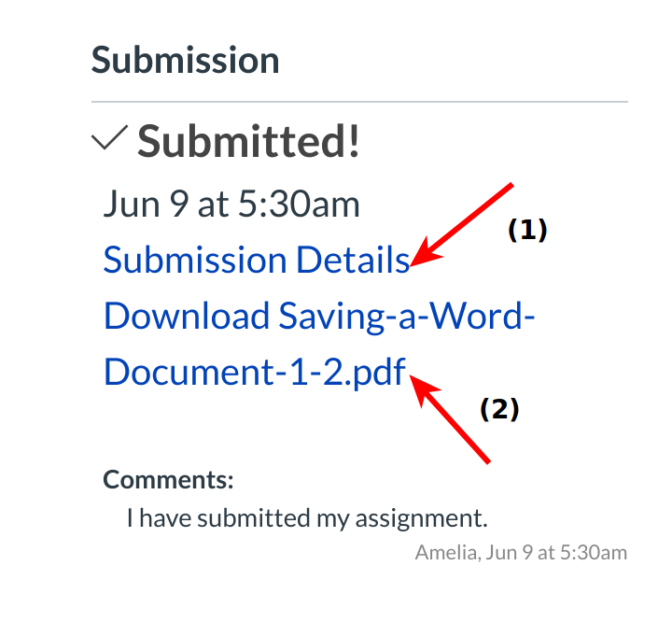Click the Jun 9 at 5:30am submission date
The image size is (672, 622).
(x=231, y=204)
